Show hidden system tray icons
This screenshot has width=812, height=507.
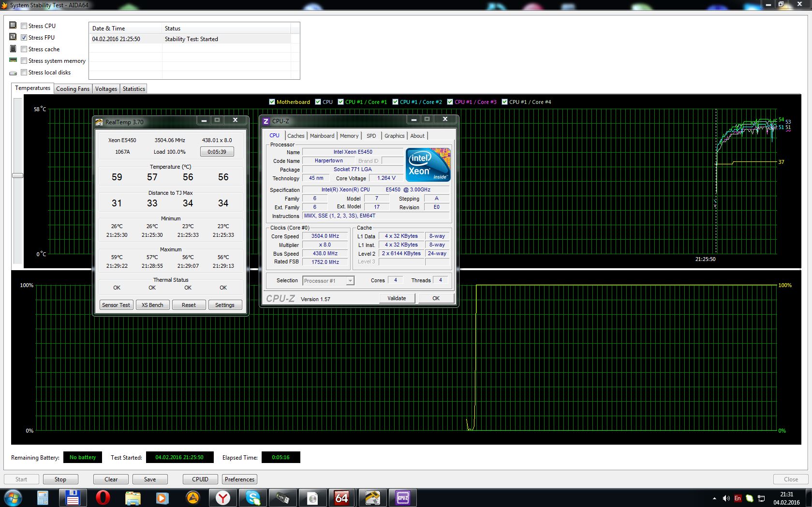[x=714, y=498]
